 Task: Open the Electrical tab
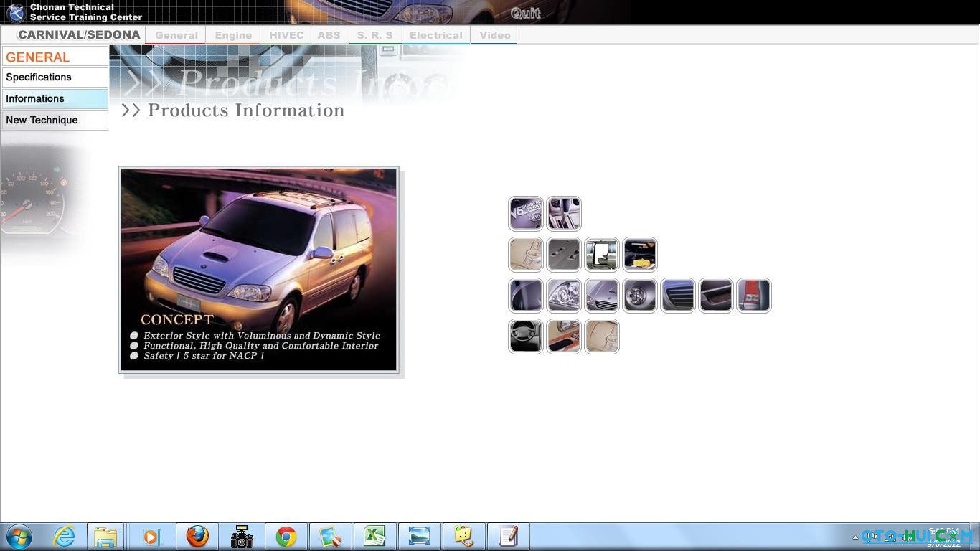(435, 35)
